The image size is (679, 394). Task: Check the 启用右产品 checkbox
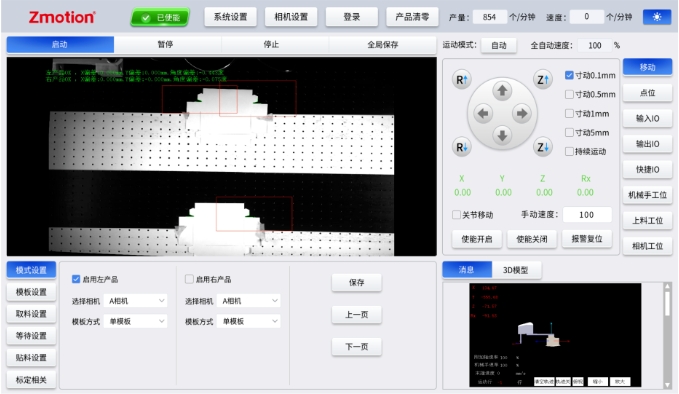click(189, 279)
